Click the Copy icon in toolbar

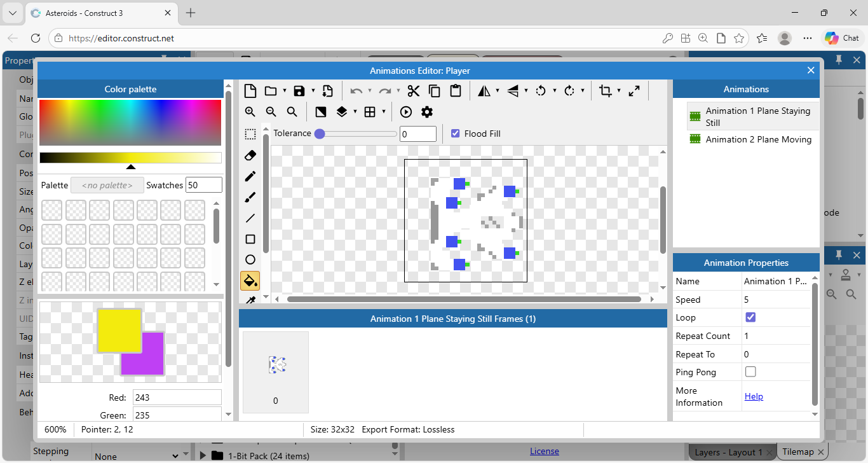435,91
